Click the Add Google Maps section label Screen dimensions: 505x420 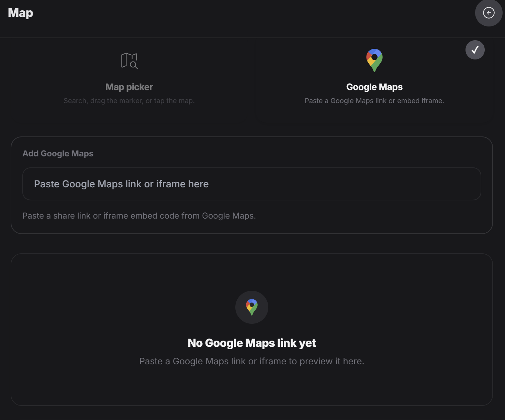pyautogui.click(x=58, y=154)
